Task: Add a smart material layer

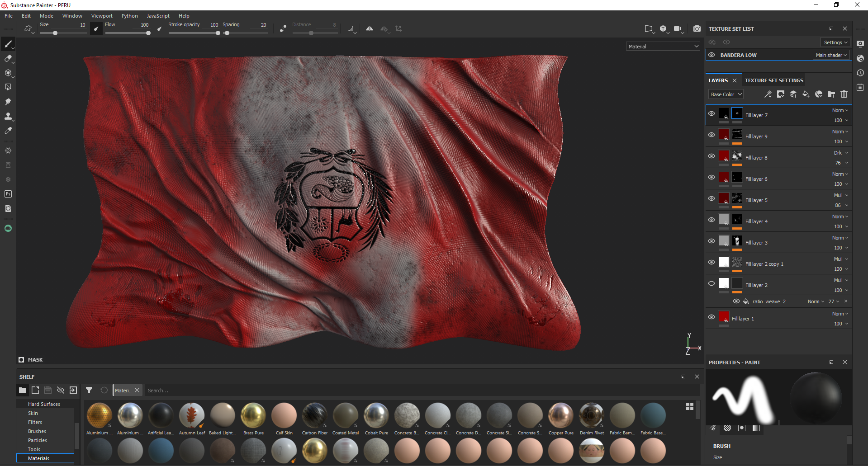Action: [x=819, y=94]
